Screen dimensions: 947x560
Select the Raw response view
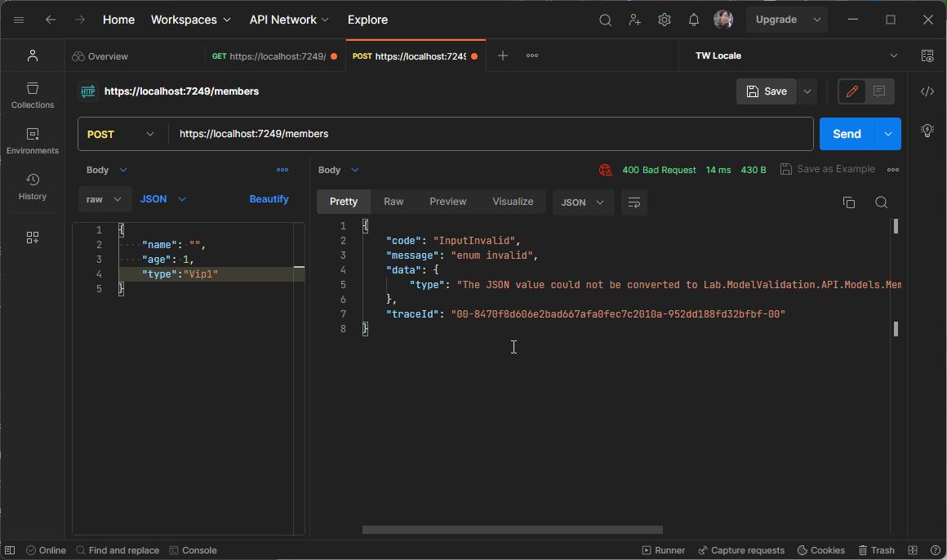(393, 202)
